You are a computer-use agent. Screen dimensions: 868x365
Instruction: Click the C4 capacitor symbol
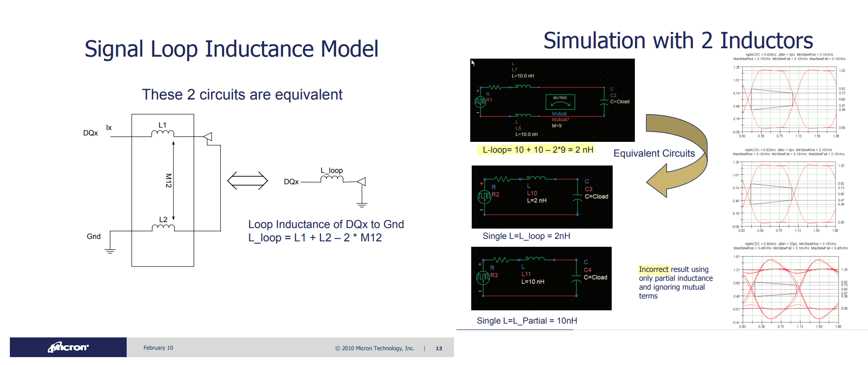pos(576,278)
